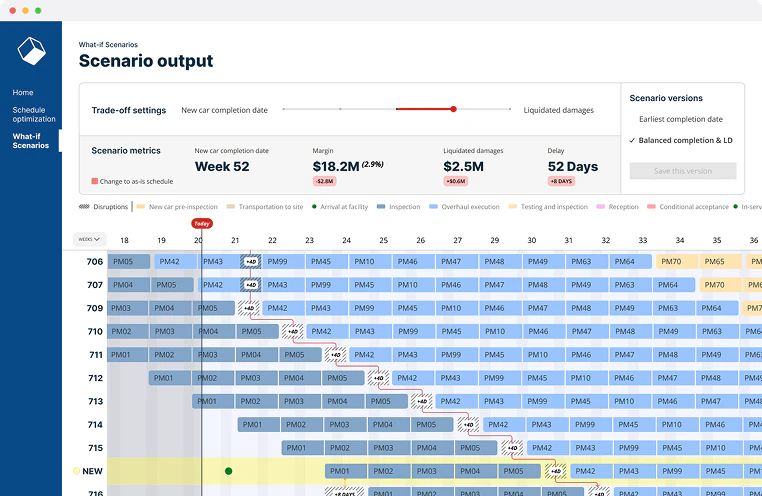This screenshot has height=496, width=762.
Task: Click the Disruptions legend hatched icon
Action: coord(84,206)
